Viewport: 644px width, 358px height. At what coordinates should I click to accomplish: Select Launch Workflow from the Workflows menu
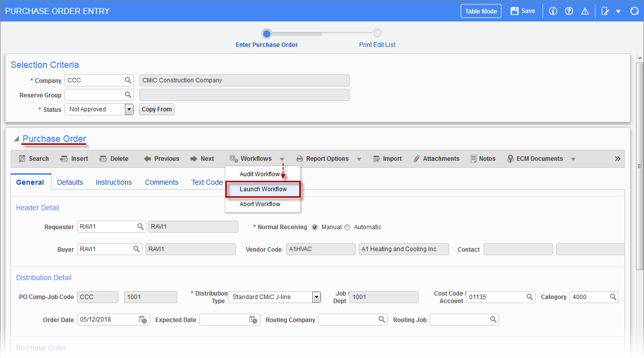pyautogui.click(x=262, y=189)
